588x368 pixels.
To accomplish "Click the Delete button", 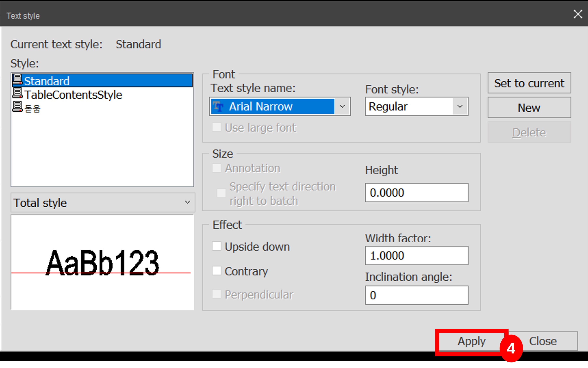I will pos(529,132).
